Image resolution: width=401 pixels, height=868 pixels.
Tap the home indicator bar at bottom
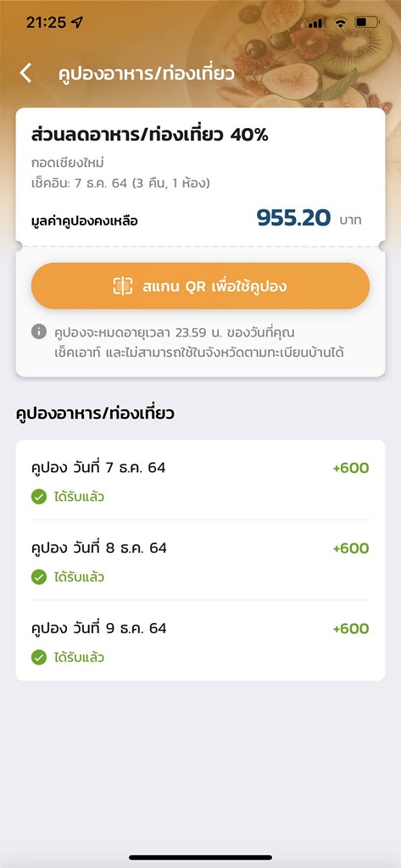pyautogui.click(x=200, y=857)
